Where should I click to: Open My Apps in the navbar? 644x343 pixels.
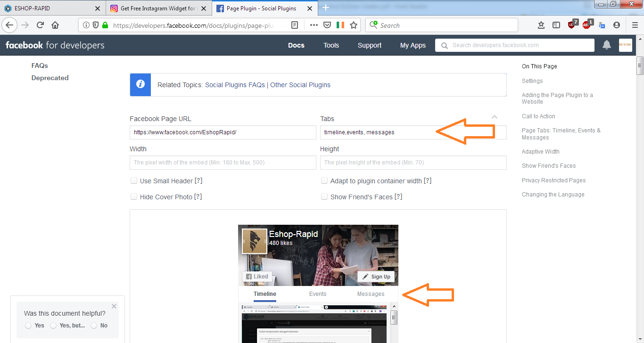point(413,45)
